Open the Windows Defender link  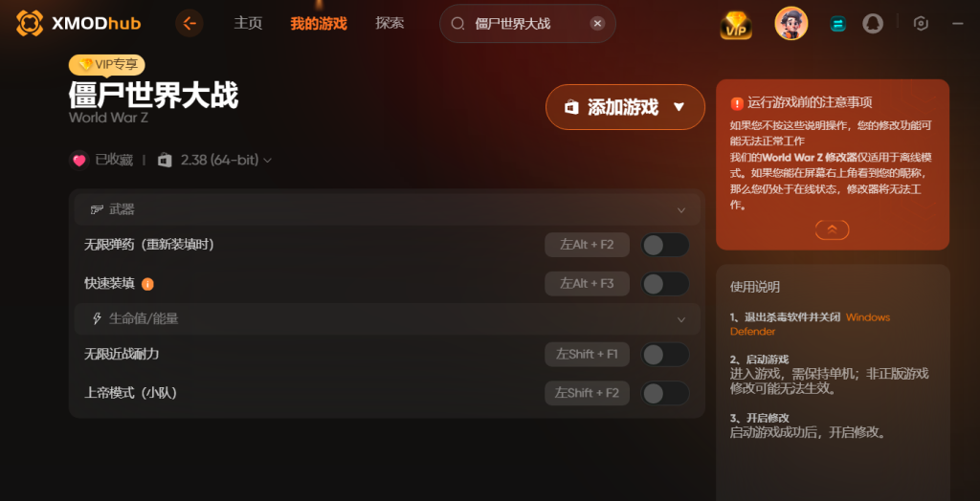pos(810,324)
